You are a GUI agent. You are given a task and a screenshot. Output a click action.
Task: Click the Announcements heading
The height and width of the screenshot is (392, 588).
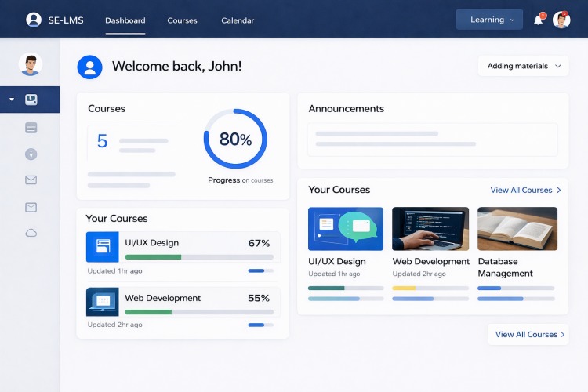(x=346, y=109)
